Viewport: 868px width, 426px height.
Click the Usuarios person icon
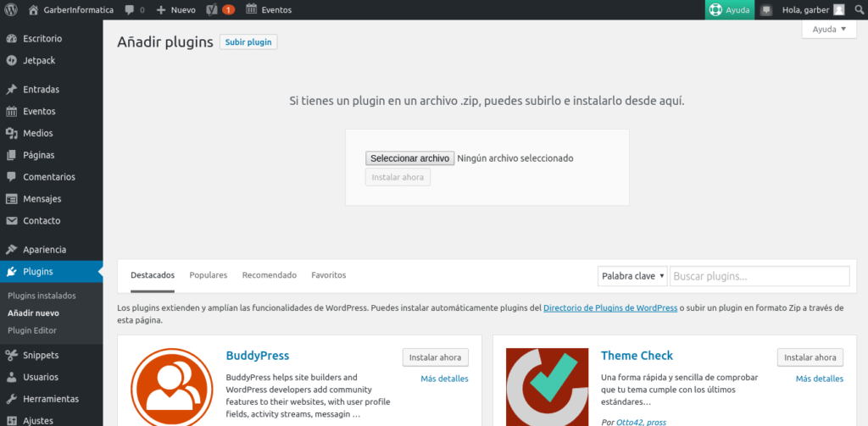pyautogui.click(x=12, y=378)
